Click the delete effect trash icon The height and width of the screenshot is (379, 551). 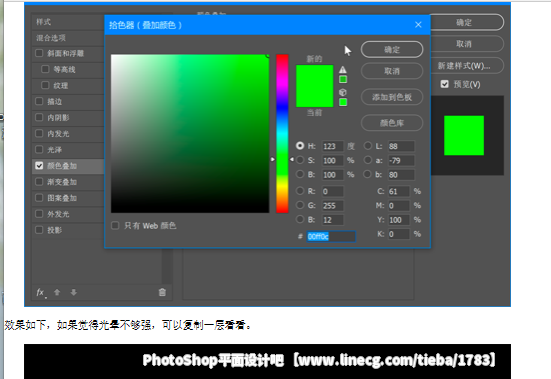tap(162, 292)
